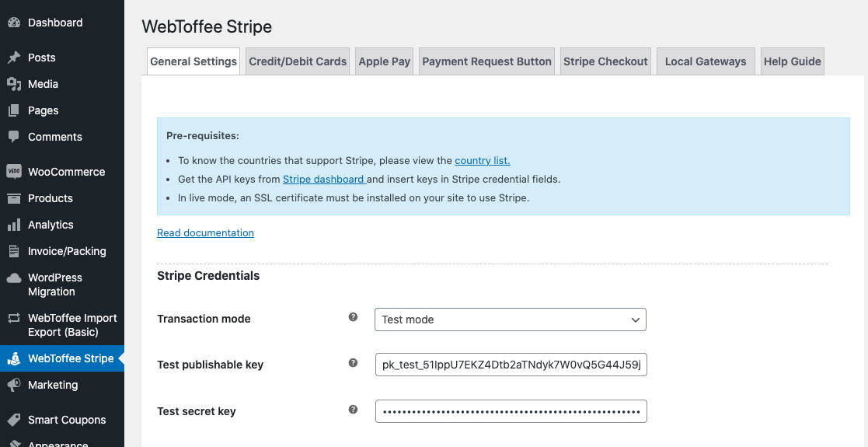Click the WebToffee Stripe sidebar icon
The height and width of the screenshot is (447, 868).
tap(14, 359)
